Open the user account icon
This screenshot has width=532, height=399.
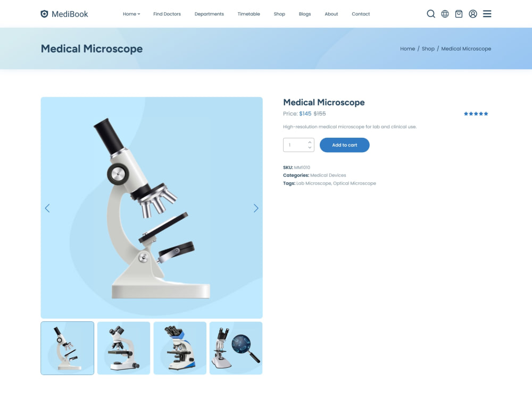point(472,14)
